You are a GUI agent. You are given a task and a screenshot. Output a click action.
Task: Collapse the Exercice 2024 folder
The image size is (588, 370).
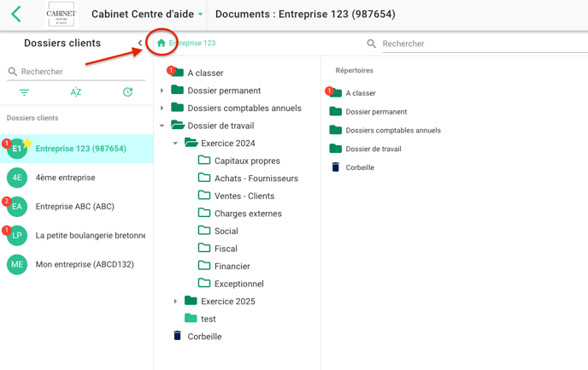click(x=176, y=144)
